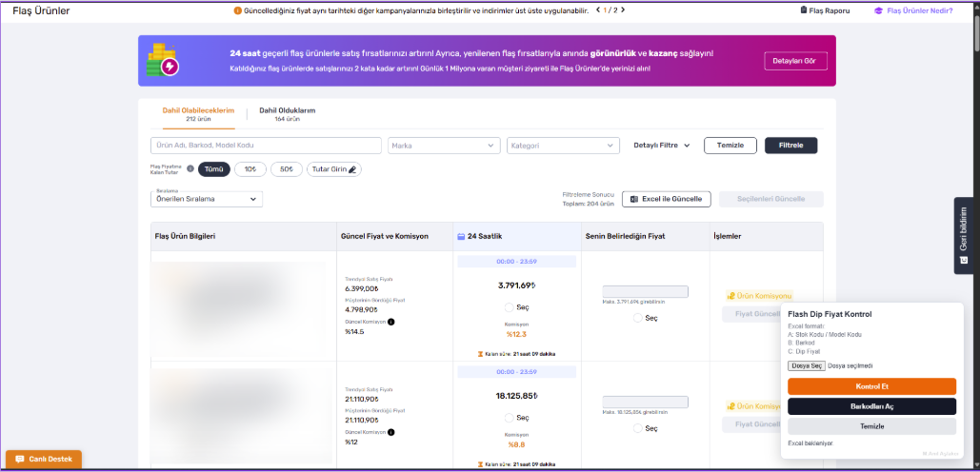Choose the 10₺ remaining amount filter
The image size is (980, 472).
250,169
